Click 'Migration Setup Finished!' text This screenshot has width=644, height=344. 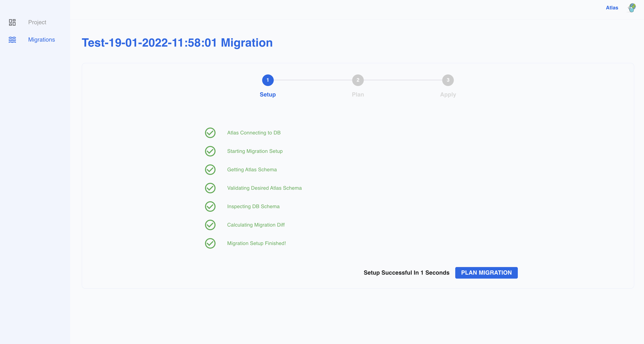256,243
